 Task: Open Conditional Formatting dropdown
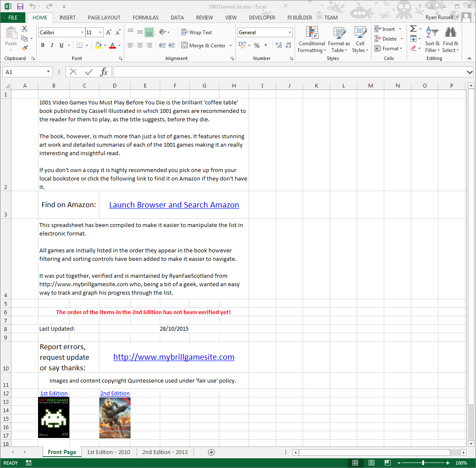tap(312, 39)
